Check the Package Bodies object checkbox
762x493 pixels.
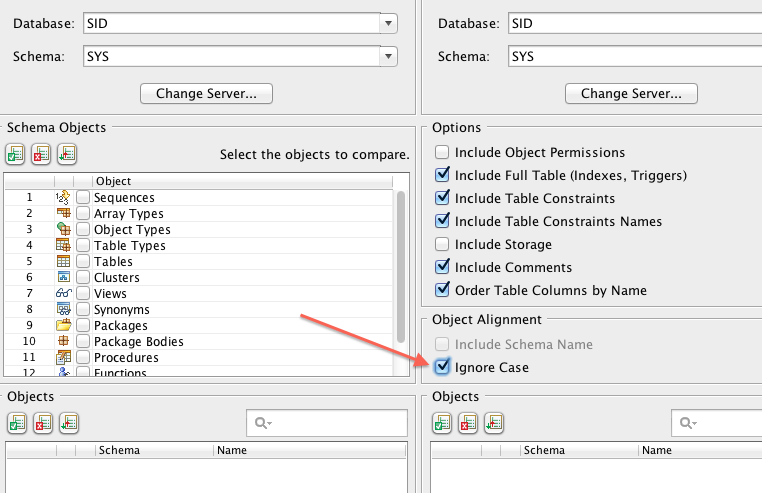coord(83,341)
